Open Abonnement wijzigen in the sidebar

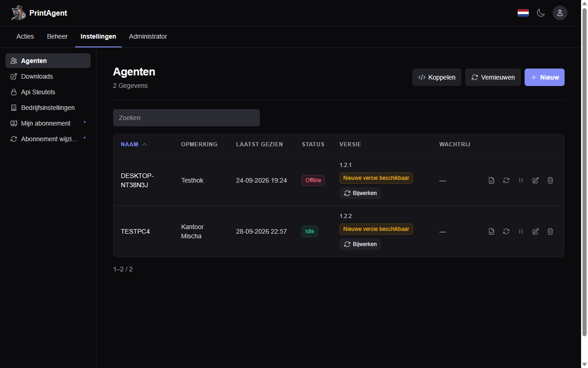(x=48, y=139)
